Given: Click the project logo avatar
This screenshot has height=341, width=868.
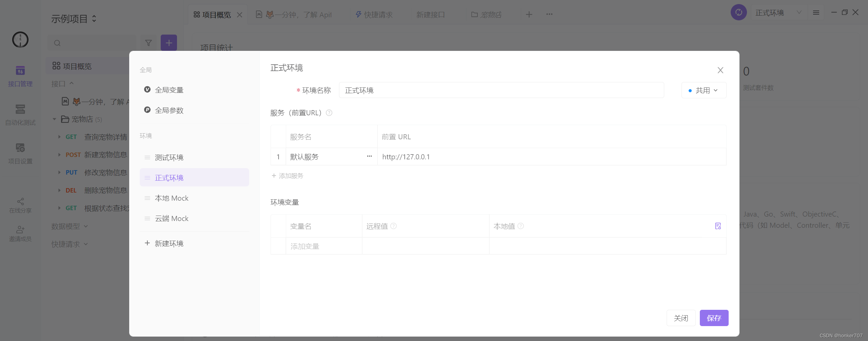Looking at the screenshot, I should pos(20,40).
